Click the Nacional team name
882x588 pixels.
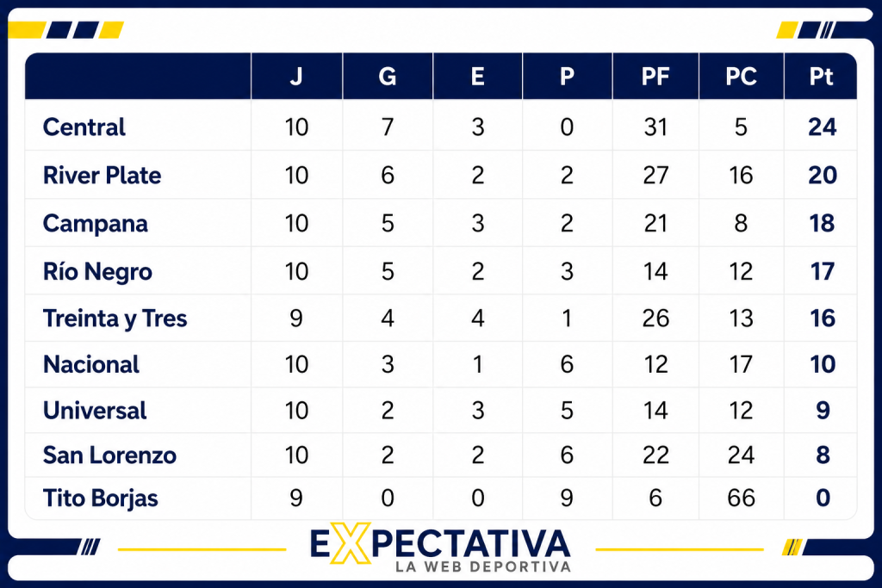(x=91, y=364)
